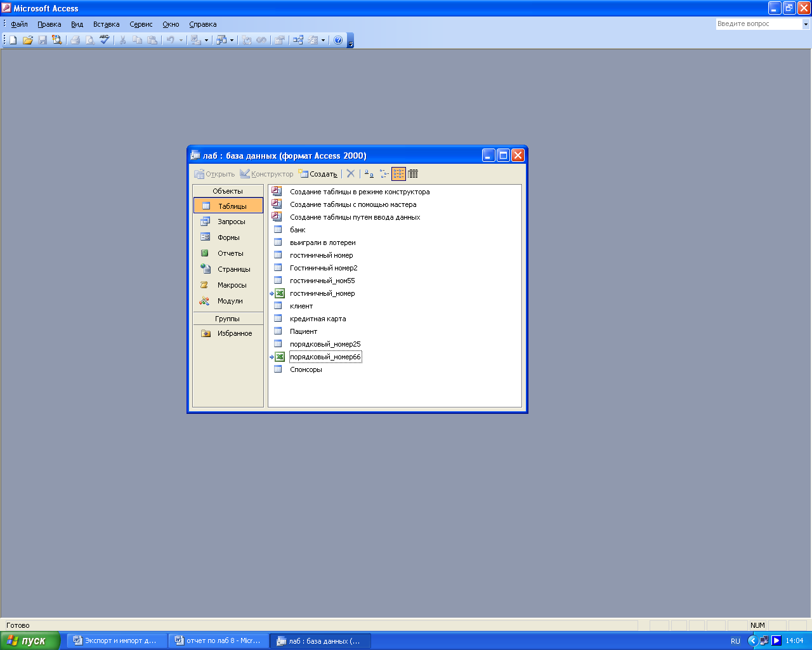The image size is (812, 650).
Task: Open Microsoft Access Help icon
Action: point(338,40)
